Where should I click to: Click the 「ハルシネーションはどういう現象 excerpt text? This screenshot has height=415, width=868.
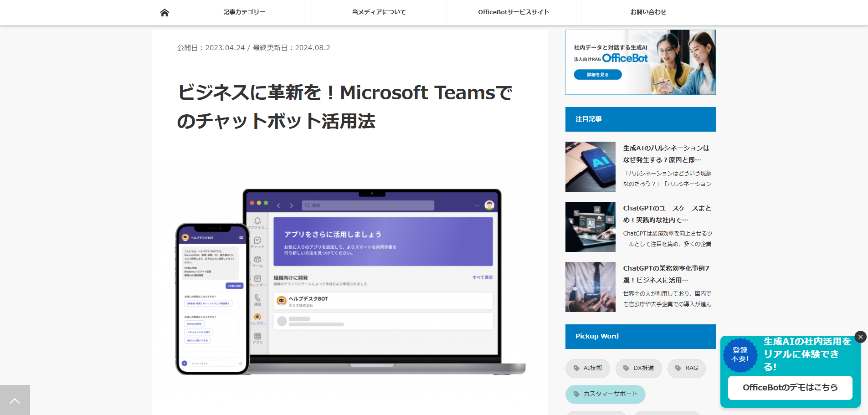point(667,179)
